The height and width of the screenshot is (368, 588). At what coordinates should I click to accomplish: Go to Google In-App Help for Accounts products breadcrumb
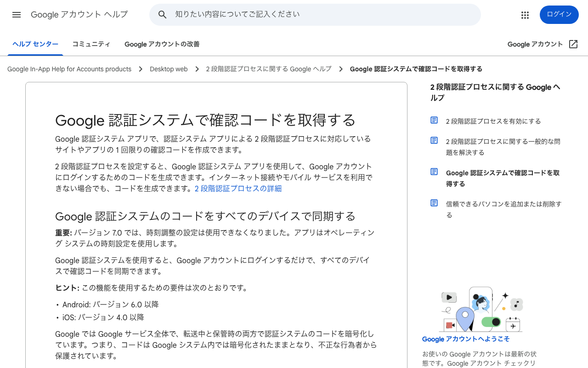click(69, 69)
